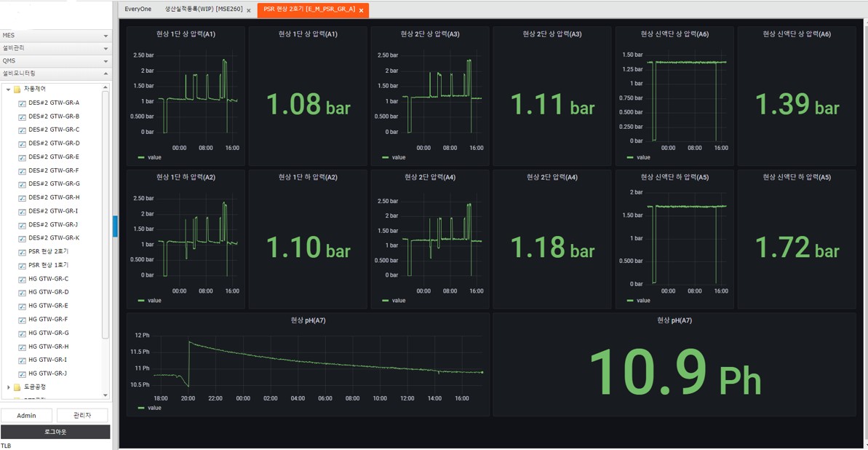This screenshot has width=868, height=450.
Task: Collapse the 자동제어 tree folder
Action: point(8,90)
